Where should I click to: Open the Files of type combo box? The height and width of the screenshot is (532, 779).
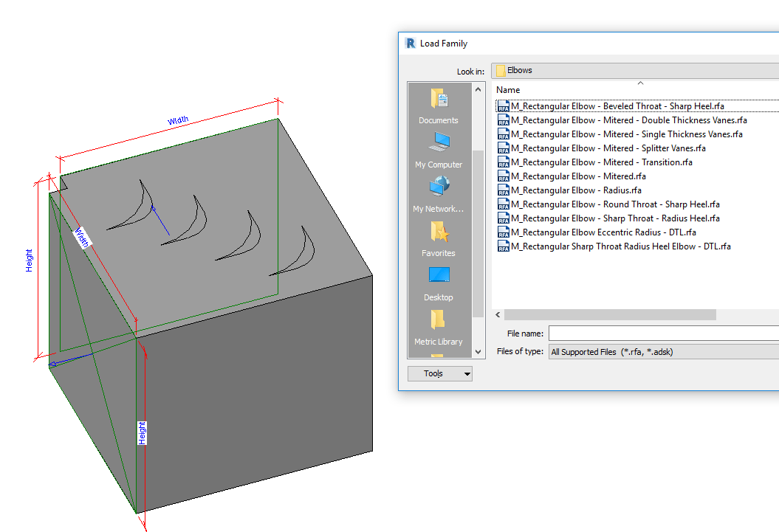click(664, 352)
